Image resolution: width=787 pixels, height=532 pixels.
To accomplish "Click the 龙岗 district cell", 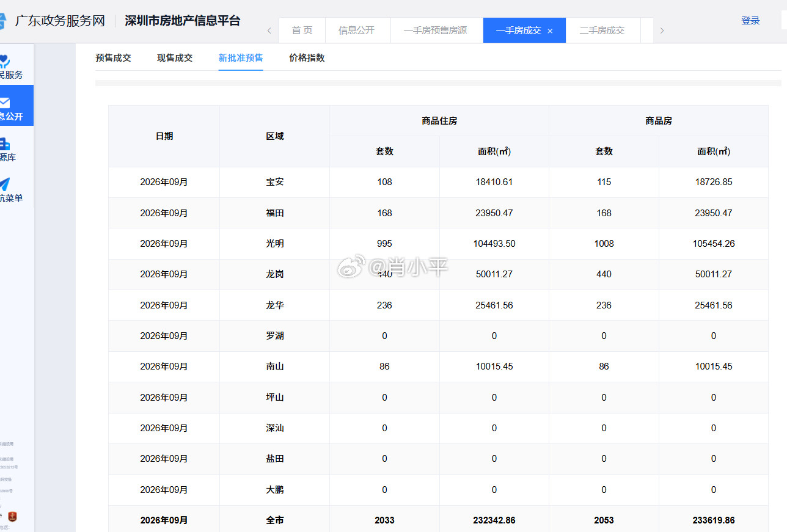I will point(274,274).
